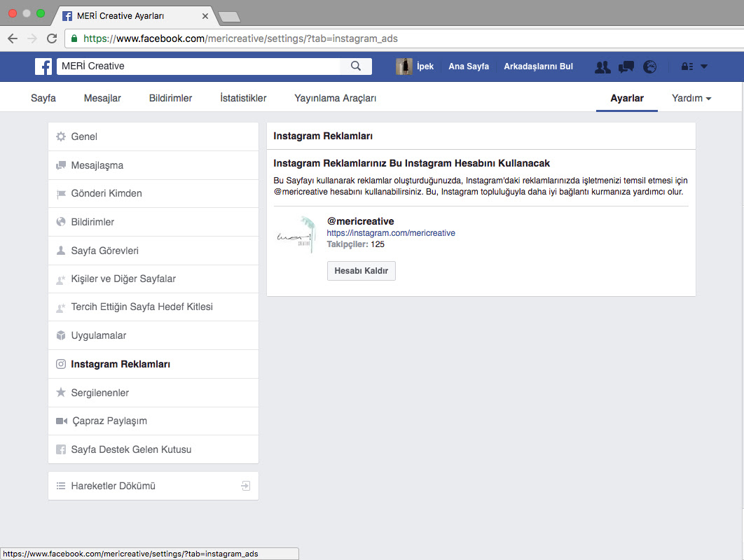This screenshot has width=744, height=560.
Task: Click the mericreative Instagram logo thumbnail
Action: 296,234
